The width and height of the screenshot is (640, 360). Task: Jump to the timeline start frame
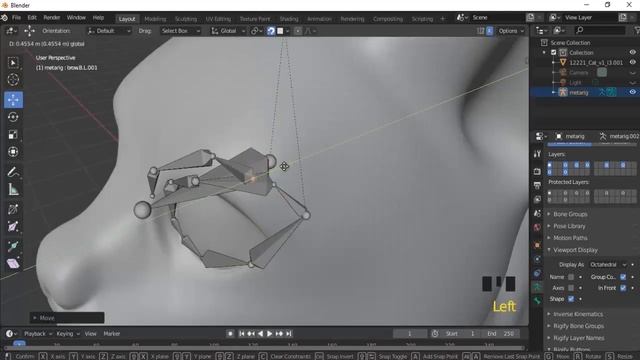tap(242, 333)
